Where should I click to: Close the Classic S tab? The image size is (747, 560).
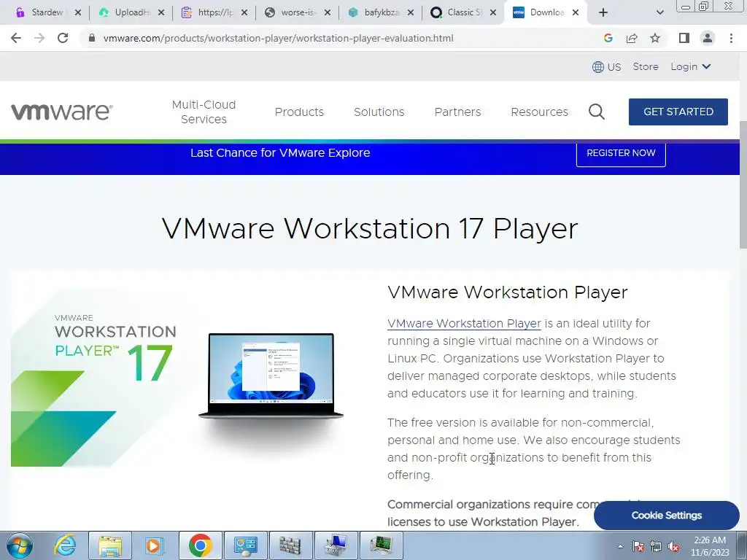494,13
